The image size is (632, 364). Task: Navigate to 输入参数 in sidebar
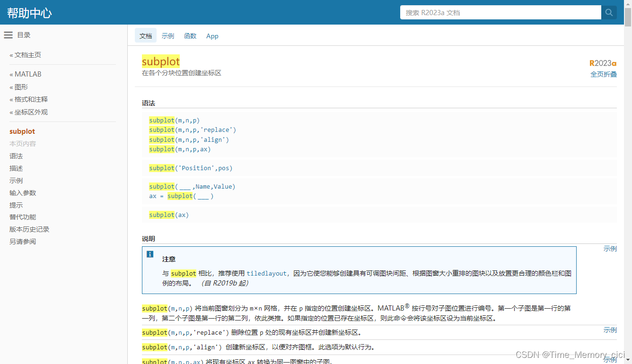coord(23,192)
